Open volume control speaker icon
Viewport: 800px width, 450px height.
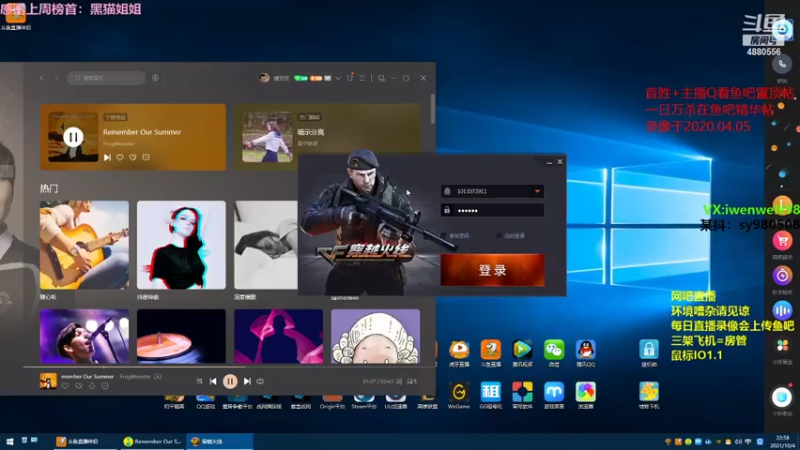click(260, 381)
